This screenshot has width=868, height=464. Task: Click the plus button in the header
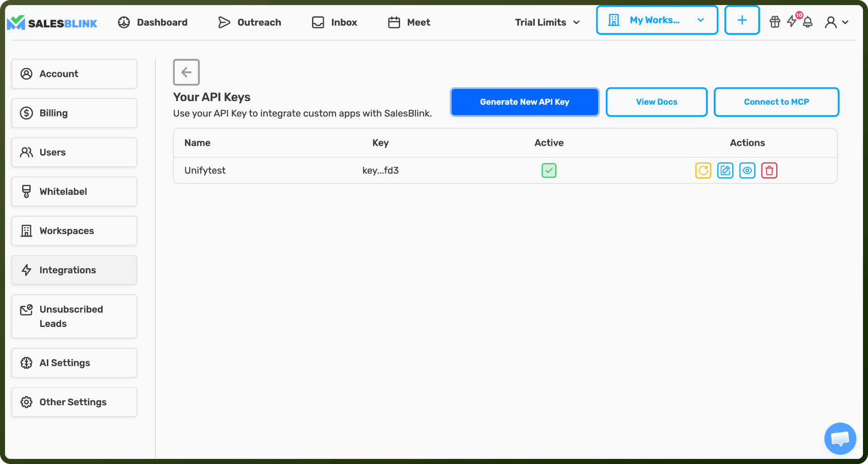[742, 20]
